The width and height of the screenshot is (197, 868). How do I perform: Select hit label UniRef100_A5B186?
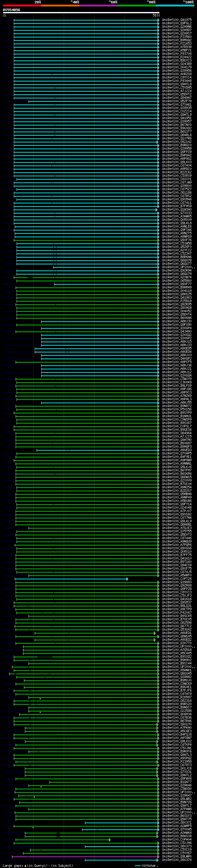[176, 501]
